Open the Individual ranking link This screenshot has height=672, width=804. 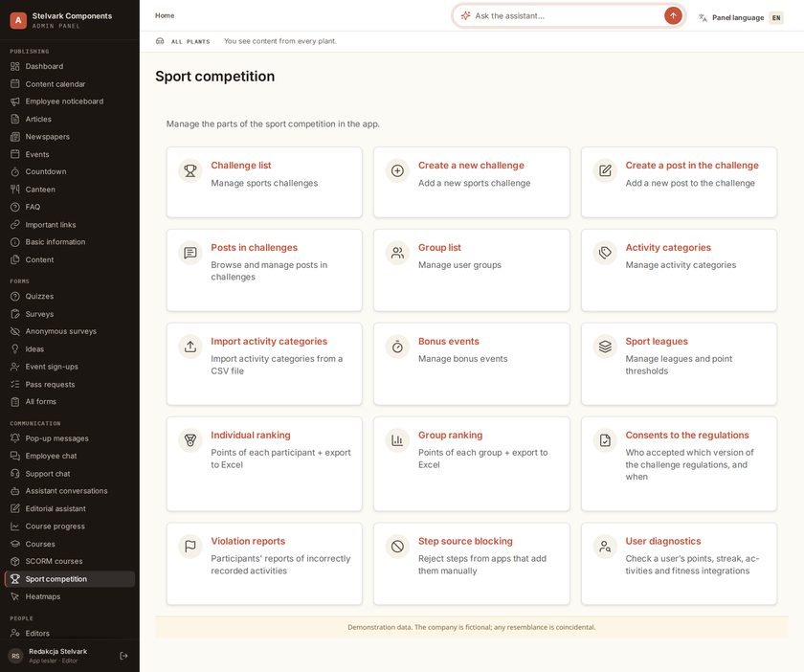coord(250,435)
